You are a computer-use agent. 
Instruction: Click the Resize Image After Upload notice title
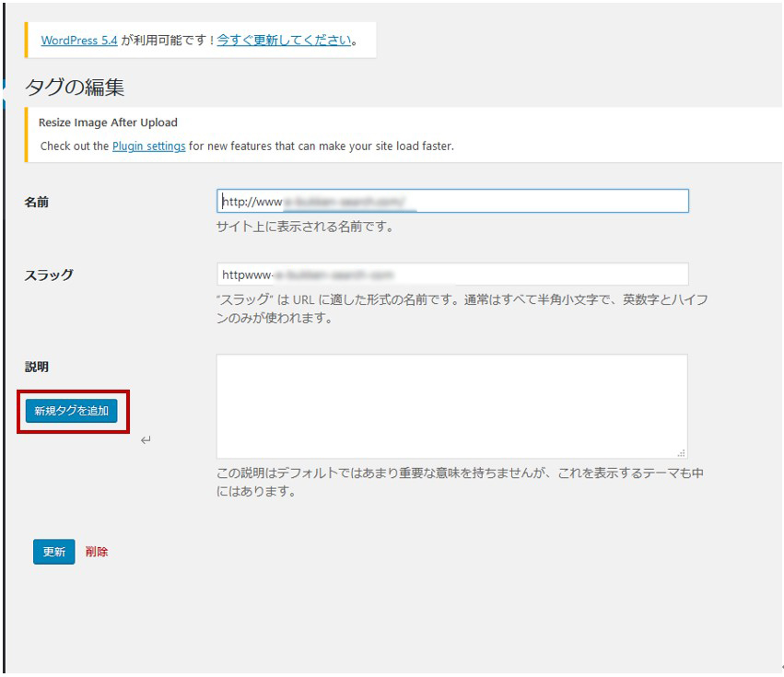click(x=108, y=122)
